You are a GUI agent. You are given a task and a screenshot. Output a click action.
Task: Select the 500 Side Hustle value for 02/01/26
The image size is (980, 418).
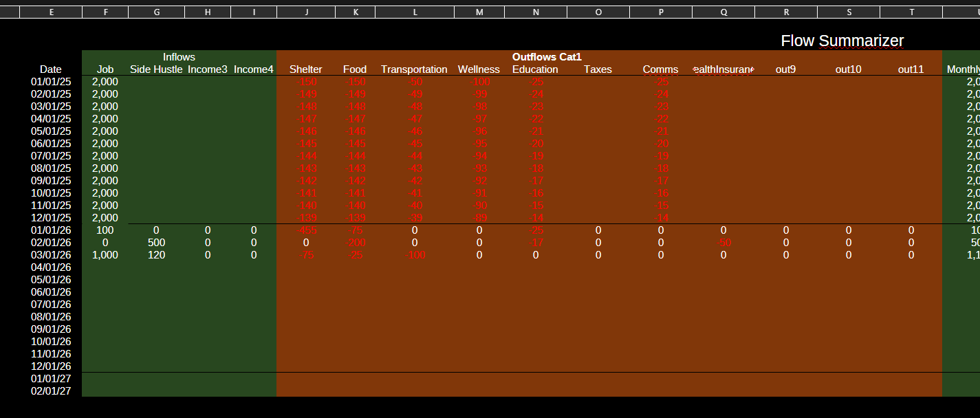156,243
